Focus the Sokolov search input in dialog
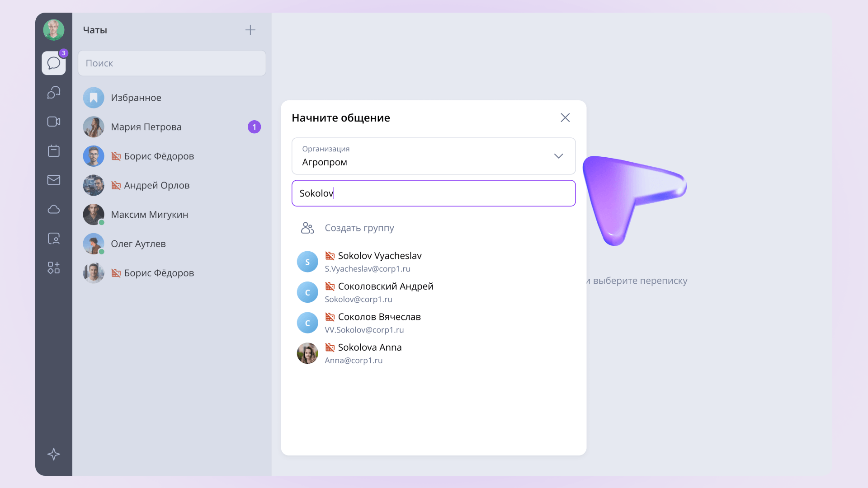 pos(434,193)
